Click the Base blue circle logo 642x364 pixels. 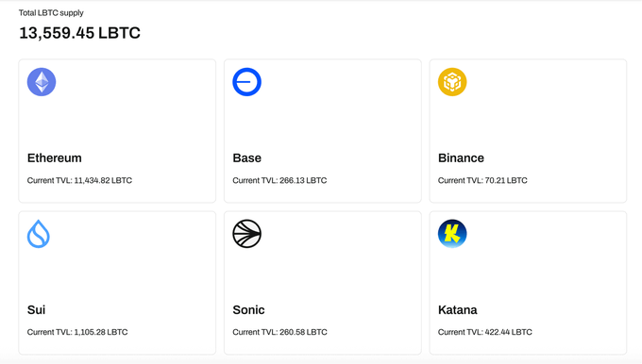click(247, 82)
